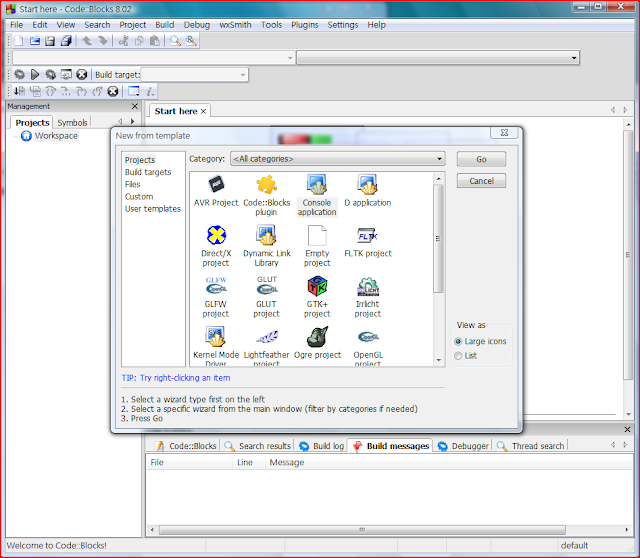The height and width of the screenshot is (558, 640).
Task: Select Build targets wizard type
Action: point(148,172)
